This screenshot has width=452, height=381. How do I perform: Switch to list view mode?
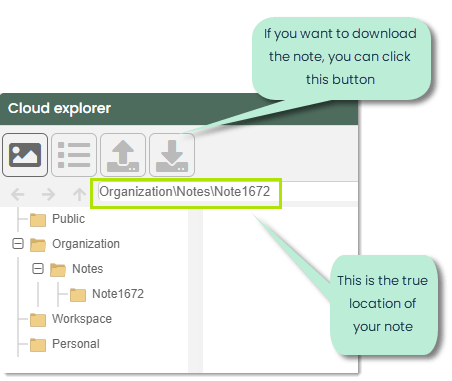[74, 155]
